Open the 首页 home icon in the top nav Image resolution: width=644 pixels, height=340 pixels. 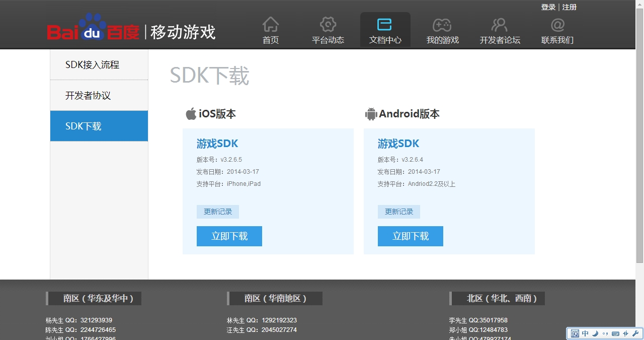click(271, 24)
